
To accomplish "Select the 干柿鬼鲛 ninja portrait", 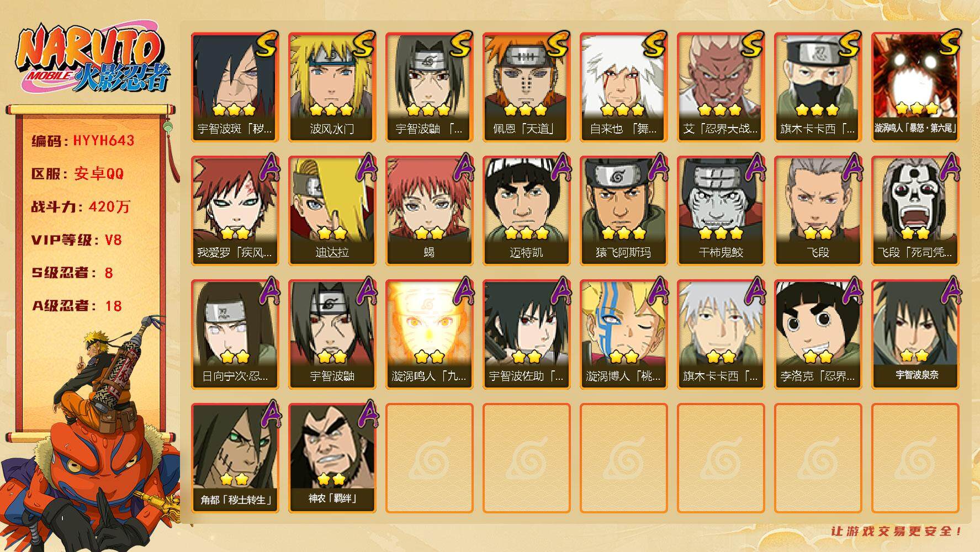I will 721,211.
